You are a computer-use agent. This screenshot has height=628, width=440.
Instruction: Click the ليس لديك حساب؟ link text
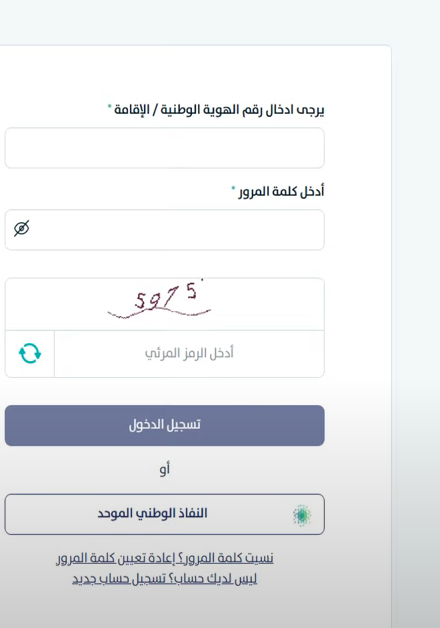pos(211,579)
